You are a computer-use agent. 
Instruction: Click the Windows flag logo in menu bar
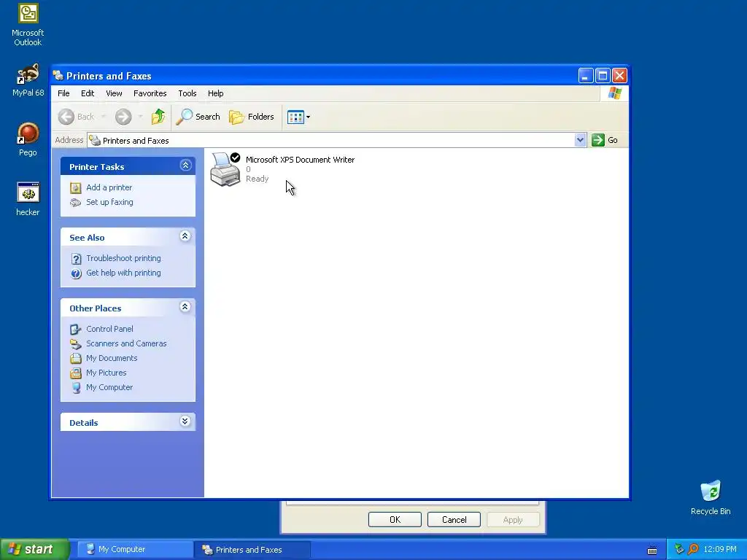pyautogui.click(x=614, y=93)
